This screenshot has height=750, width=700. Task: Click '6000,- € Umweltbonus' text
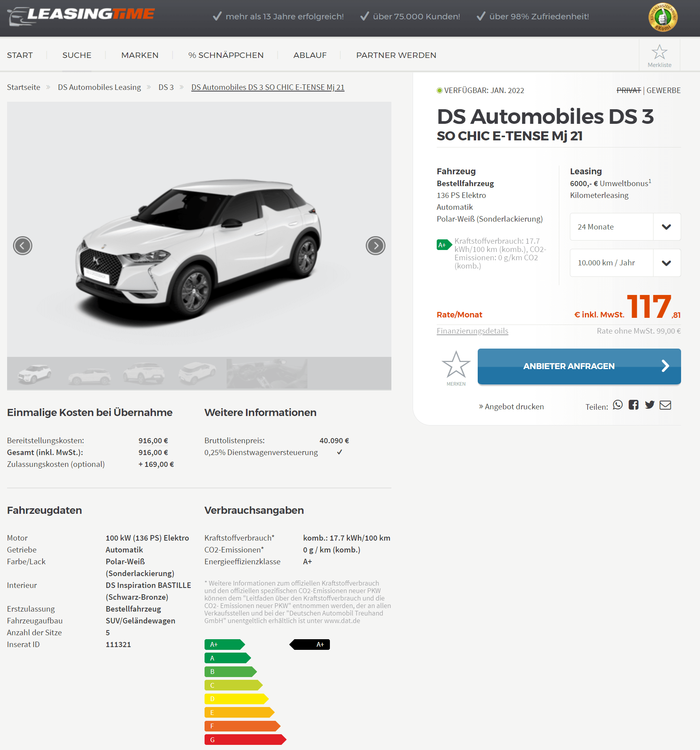tap(610, 183)
